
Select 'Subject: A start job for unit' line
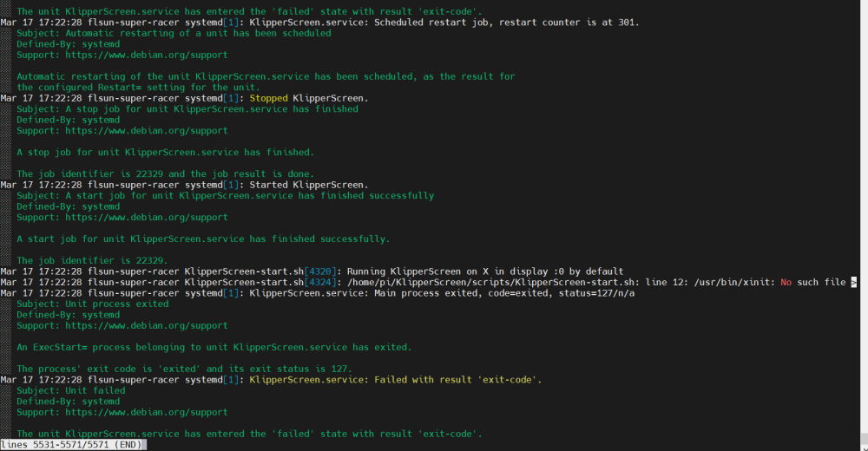tap(226, 195)
